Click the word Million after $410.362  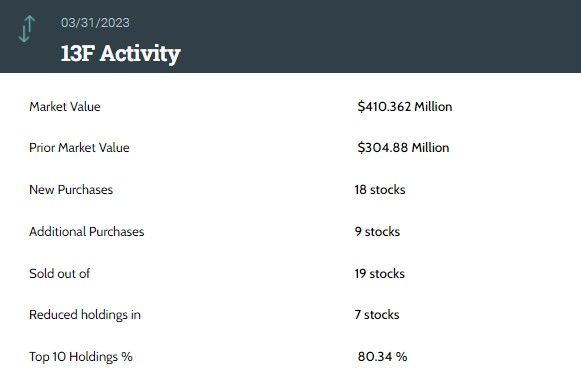(433, 107)
